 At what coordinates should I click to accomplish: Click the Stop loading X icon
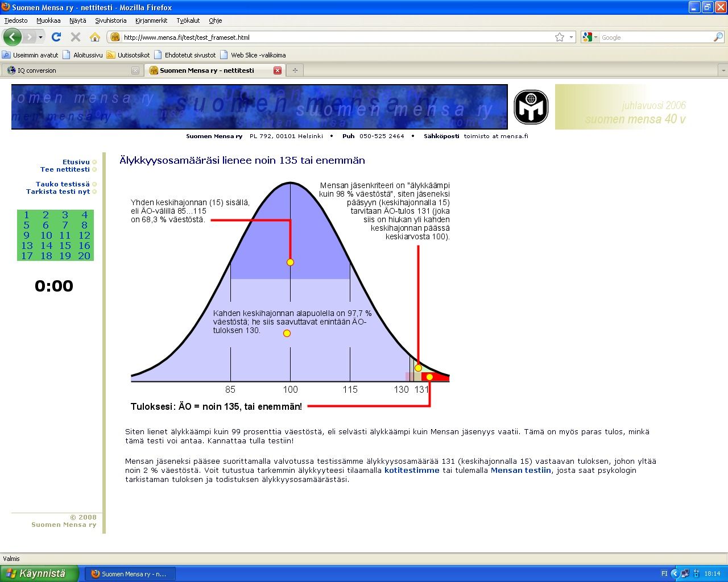coord(76,37)
